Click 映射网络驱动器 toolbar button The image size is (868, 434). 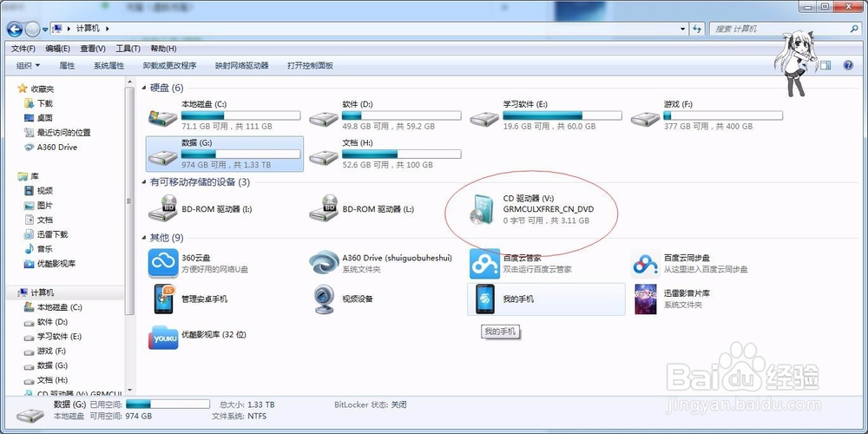pyautogui.click(x=242, y=65)
